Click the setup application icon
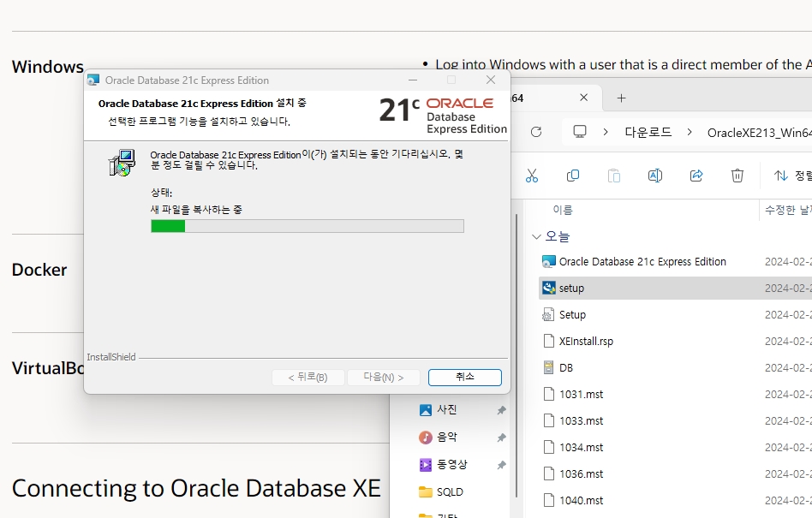The width and height of the screenshot is (812, 518). (548, 289)
